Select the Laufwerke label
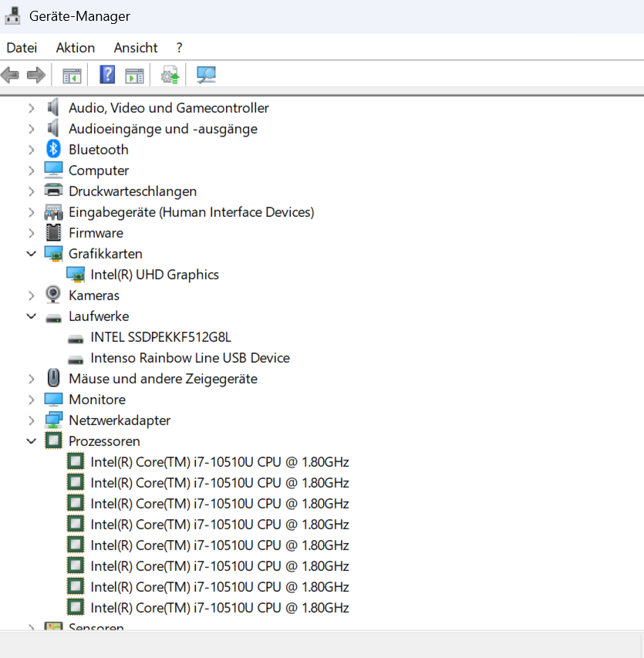 tap(99, 316)
